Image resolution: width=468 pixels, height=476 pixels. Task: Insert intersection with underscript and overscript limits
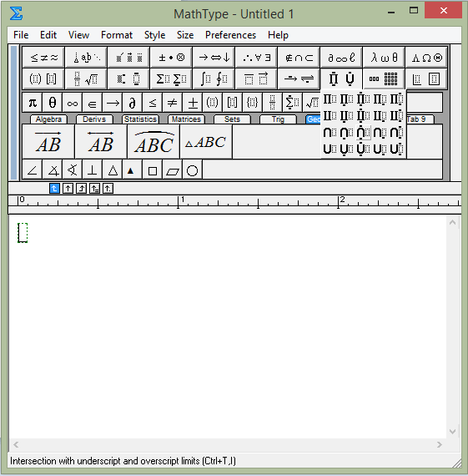(363, 132)
